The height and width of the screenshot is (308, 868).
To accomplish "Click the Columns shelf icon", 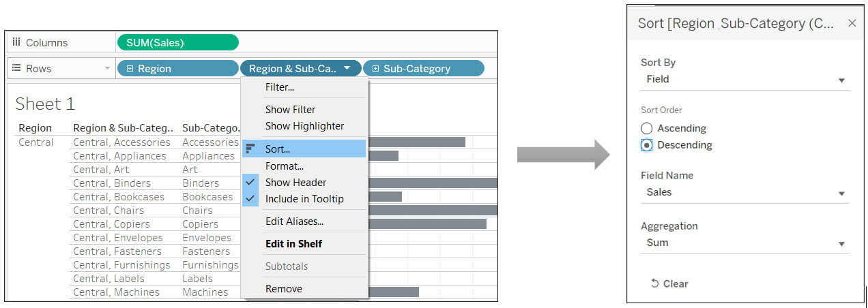I will coord(16,42).
